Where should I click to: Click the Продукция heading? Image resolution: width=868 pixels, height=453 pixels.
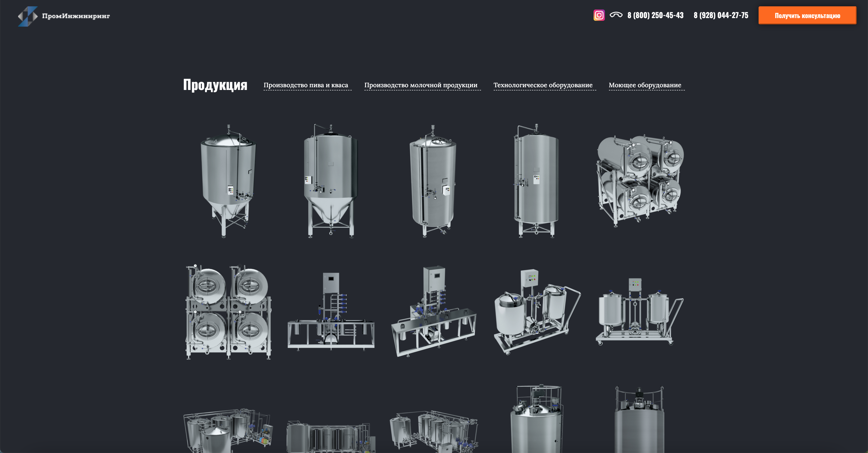[215, 85]
